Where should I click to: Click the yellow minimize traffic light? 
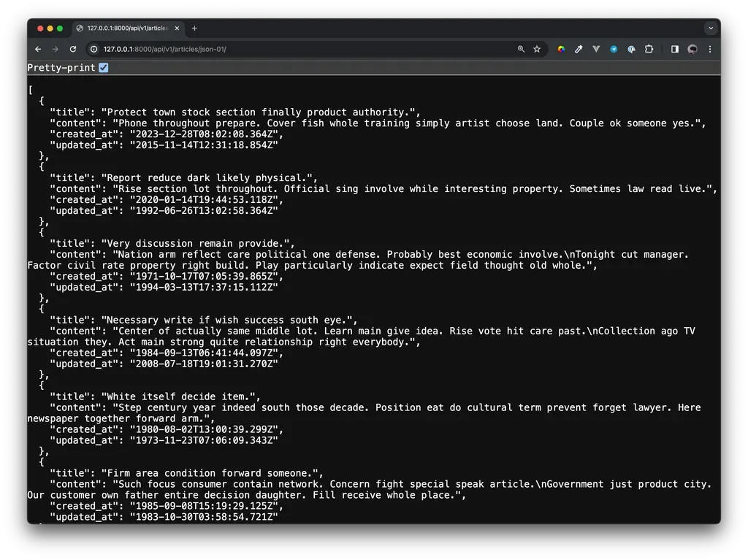(49, 28)
